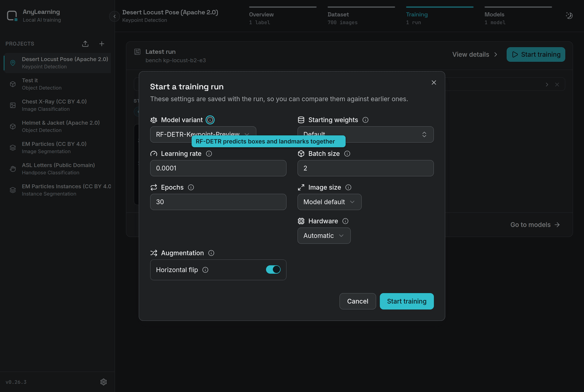Click the AnyLearning logo icon

(x=12, y=16)
